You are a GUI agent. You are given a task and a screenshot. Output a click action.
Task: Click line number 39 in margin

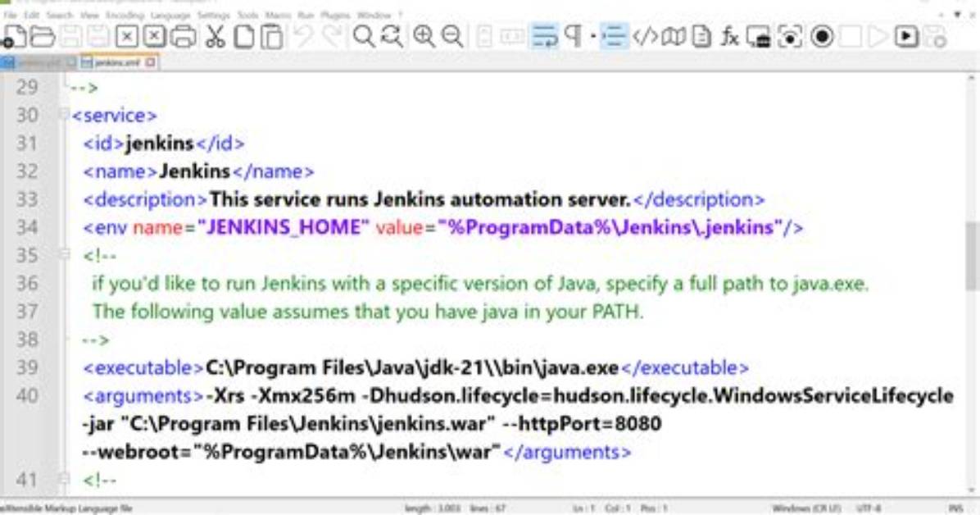coord(27,367)
